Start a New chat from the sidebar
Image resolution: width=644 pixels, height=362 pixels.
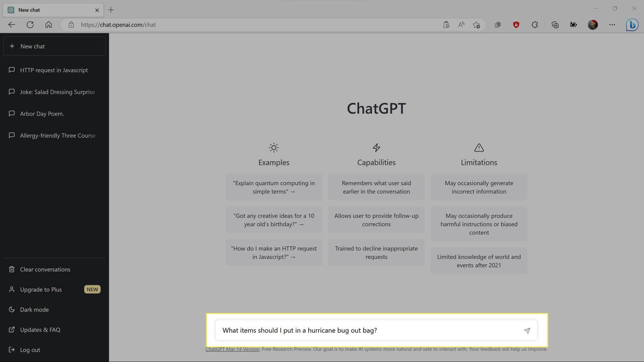[x=55, y=46]
